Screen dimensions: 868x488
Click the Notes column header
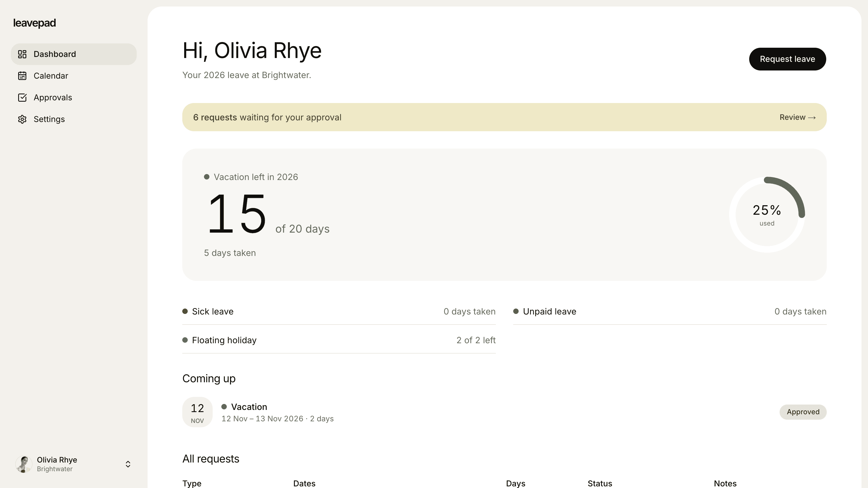pos(725,483)
